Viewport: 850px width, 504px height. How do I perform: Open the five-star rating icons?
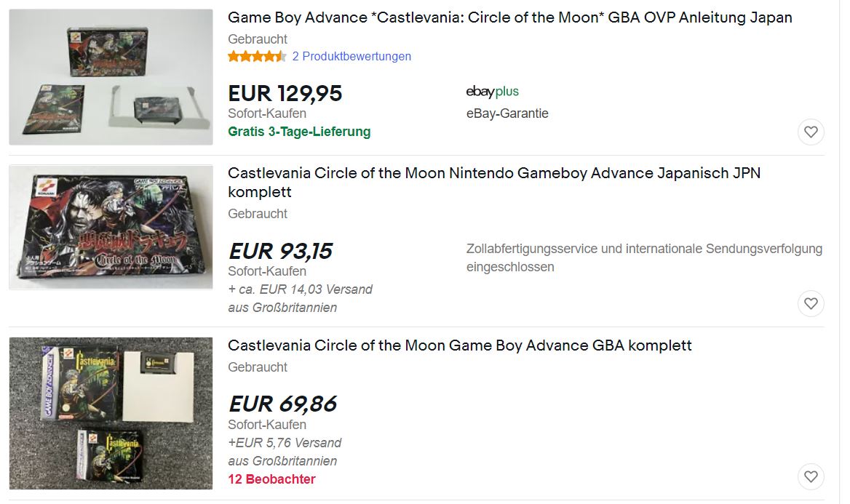(x=257, y=56)
